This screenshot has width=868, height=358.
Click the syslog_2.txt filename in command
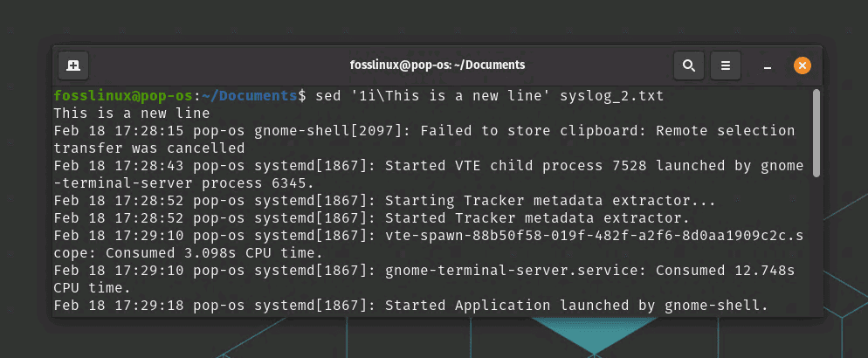point(611,96)
